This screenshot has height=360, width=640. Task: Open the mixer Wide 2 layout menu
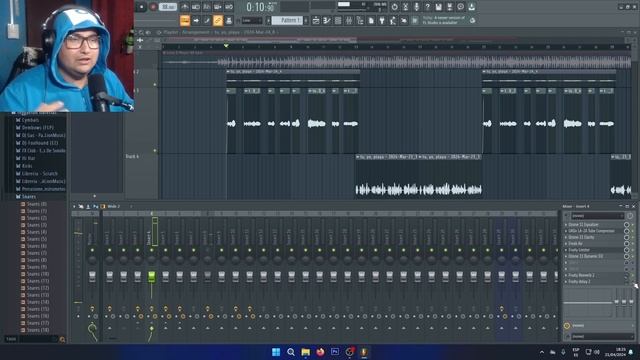click(x=113, y=207)
